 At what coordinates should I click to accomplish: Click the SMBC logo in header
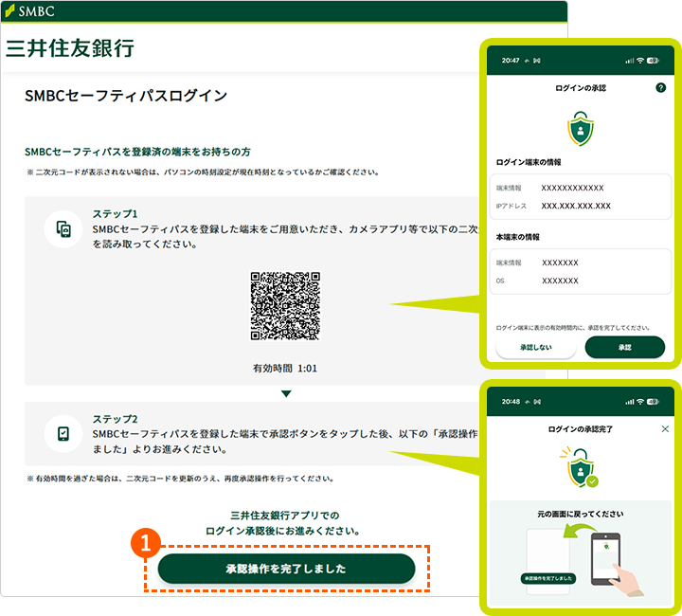pos(29,11)
